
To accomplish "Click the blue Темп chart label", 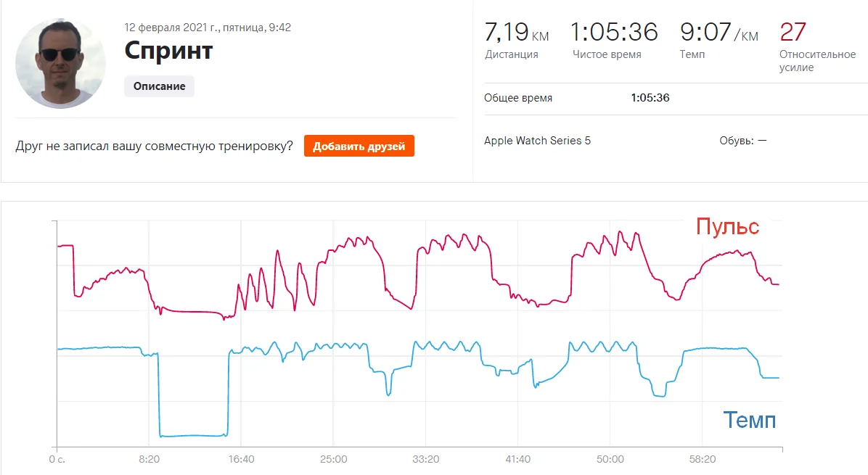I will click(750, 420).
